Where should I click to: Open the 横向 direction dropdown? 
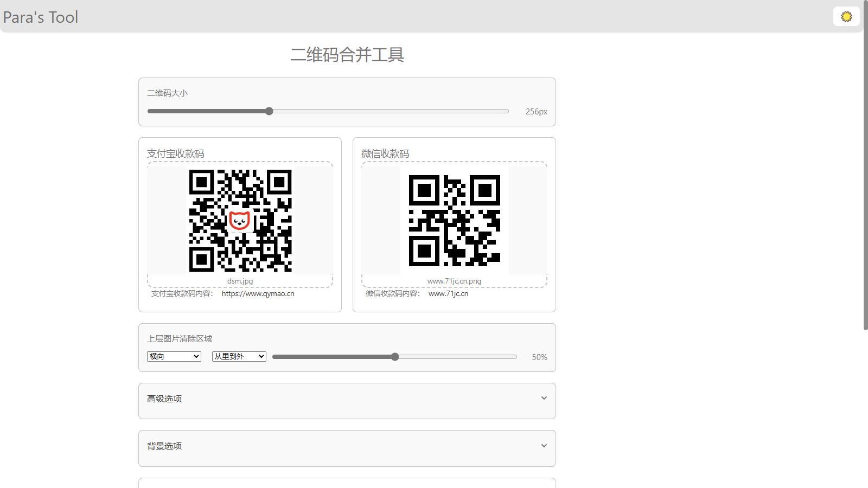174,356
